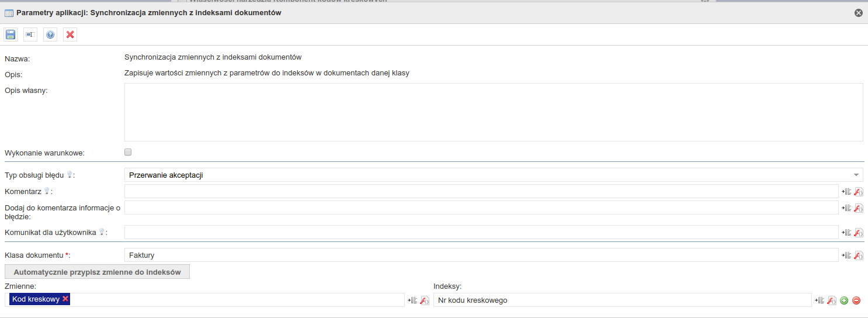Open help with the question mark icon

click(50, 34)
